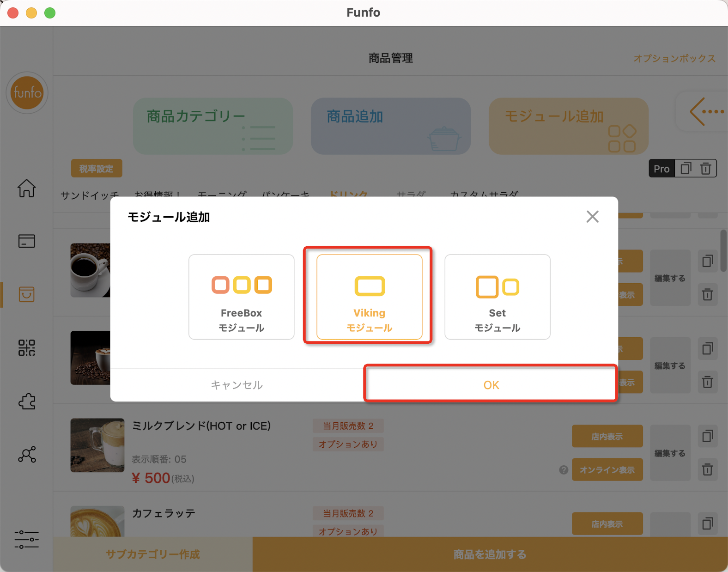Duplicate ミルクブレンド with copy icon
Viewport: 728px width, 572px height.
[707, 436]
